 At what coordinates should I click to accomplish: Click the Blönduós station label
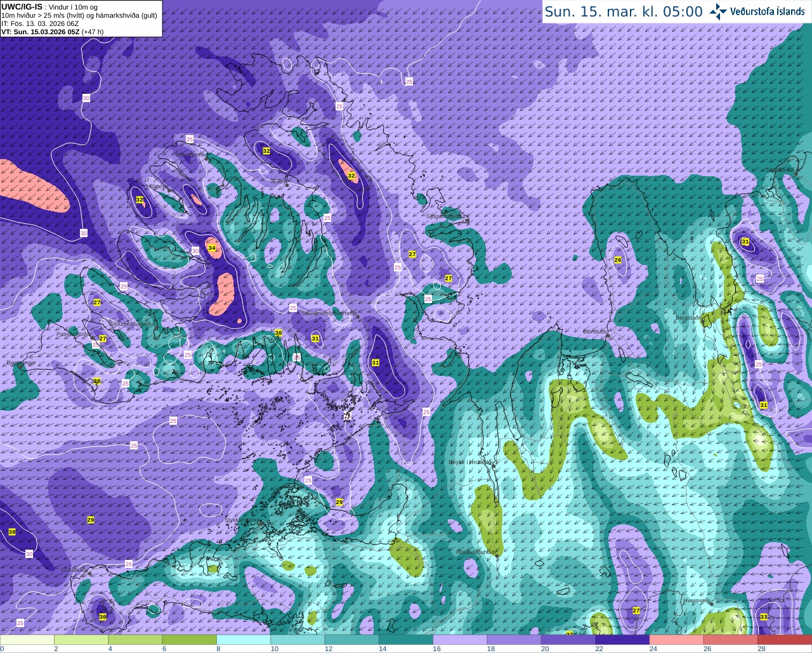point(595,332)
